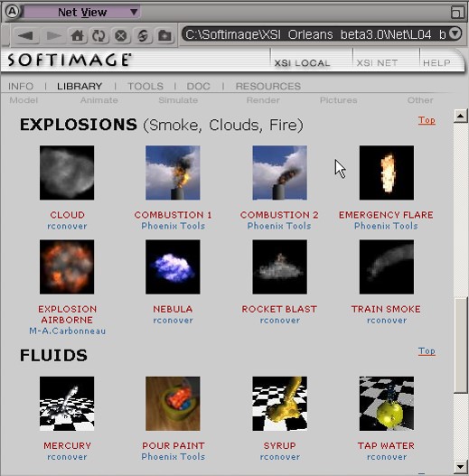Viewport: 469px width, 476px height.
Task: Click author M-A.Carbonneau under Explosion Airborne
Action: click(67, 331)
